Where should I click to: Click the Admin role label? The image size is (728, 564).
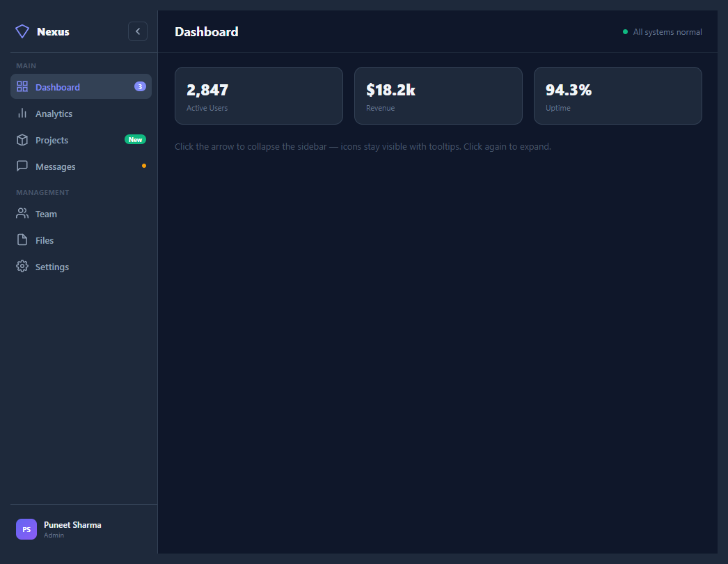pos(54,535)
